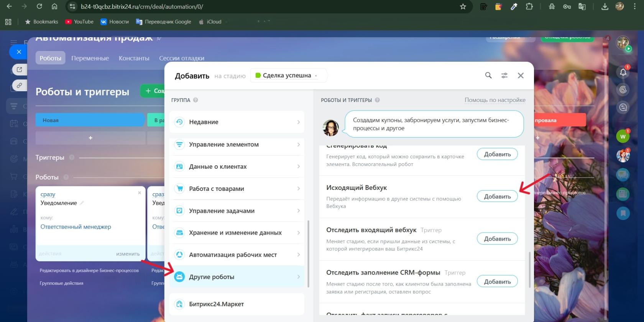This screenshot has width=644, height=322.
Task: Open the Помощь по настройке link
Action: (495, 100)
